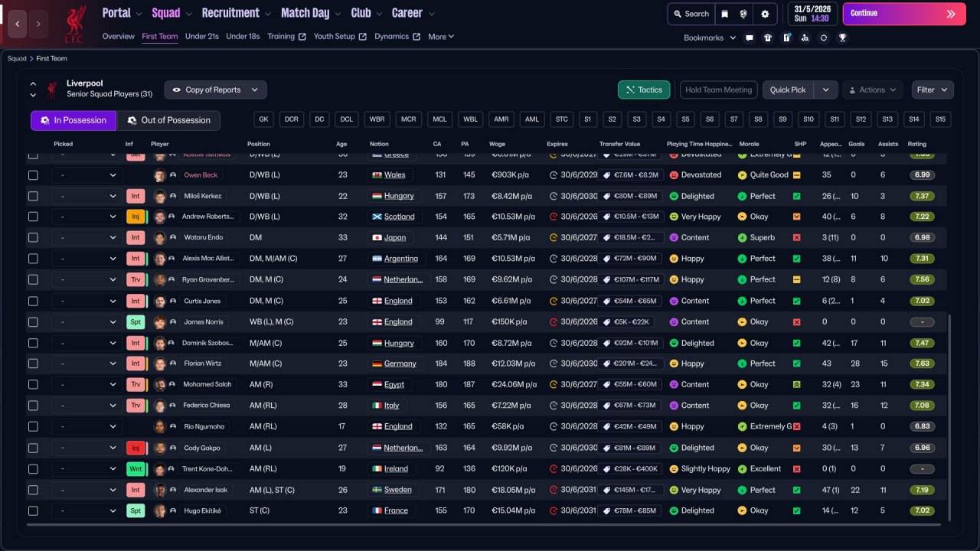Click the circular refresh arrows shortcut icon
Viewport: 980px width, 551px height.
point(824,37)
